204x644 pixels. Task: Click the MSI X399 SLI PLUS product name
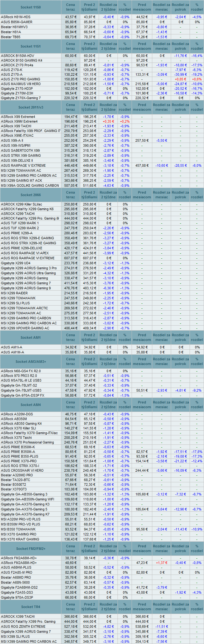pyautogui.click(x=15, y=636)
